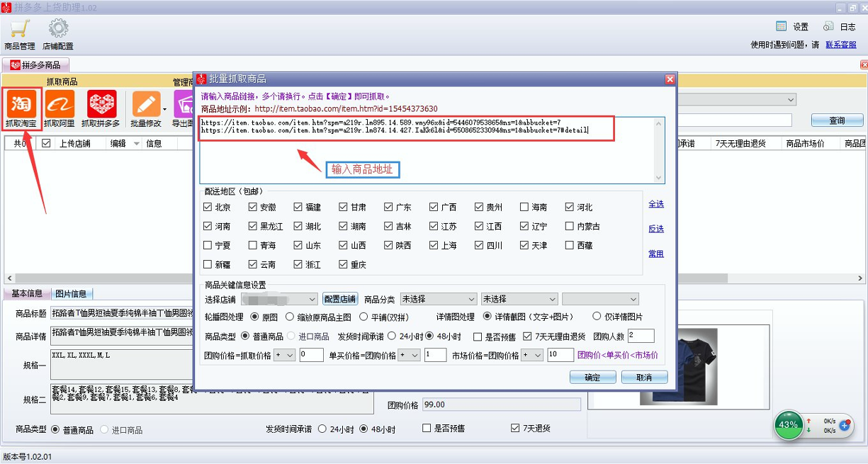Click the 确定 button
The width and height of the screenshot is (868, 464).
(x=592, y=378)
